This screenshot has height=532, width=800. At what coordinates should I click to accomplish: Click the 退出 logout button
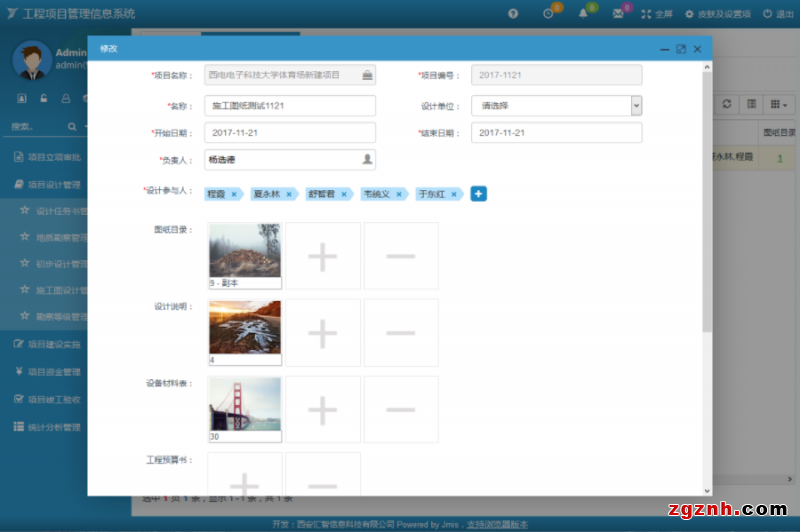pos(778,14)
